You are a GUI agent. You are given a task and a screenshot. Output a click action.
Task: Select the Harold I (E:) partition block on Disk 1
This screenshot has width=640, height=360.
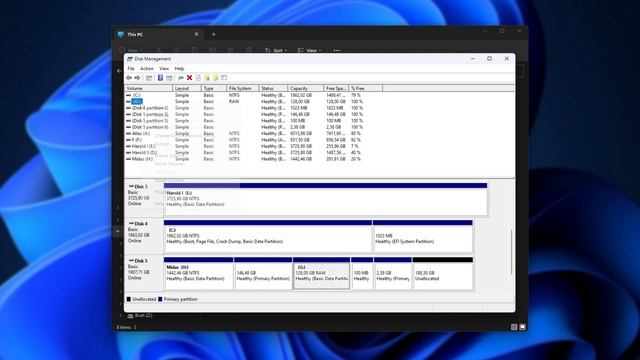coord(325,200)
